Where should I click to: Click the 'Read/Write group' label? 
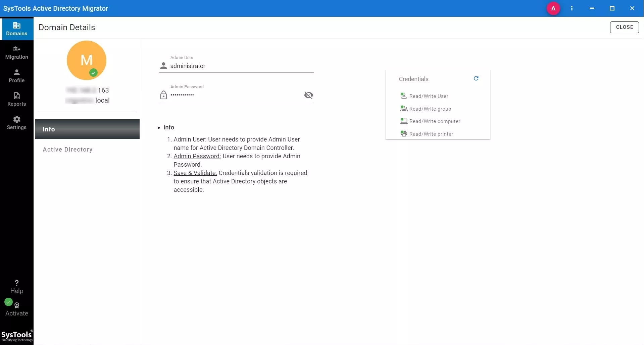[x=430, y=109]
